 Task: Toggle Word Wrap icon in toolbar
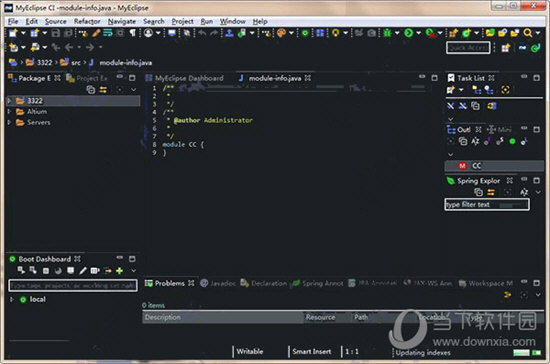pyautogui.click(x=108, y=33)
